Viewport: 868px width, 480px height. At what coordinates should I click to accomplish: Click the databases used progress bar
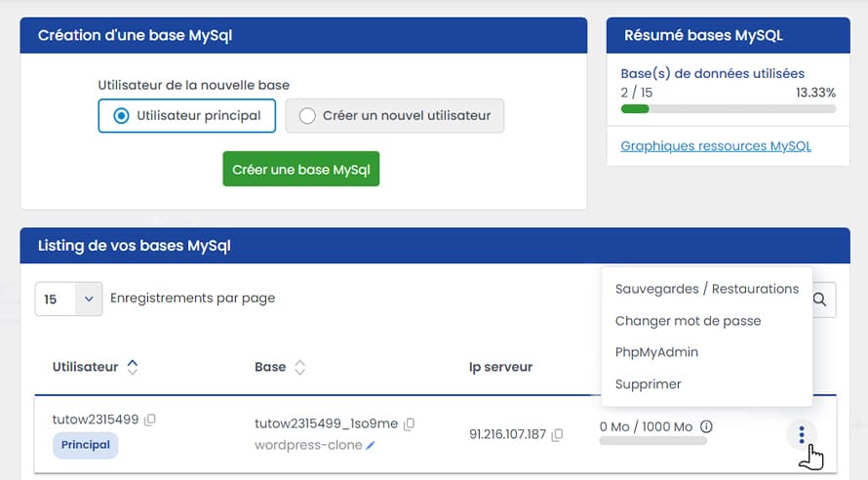[728, 108]
